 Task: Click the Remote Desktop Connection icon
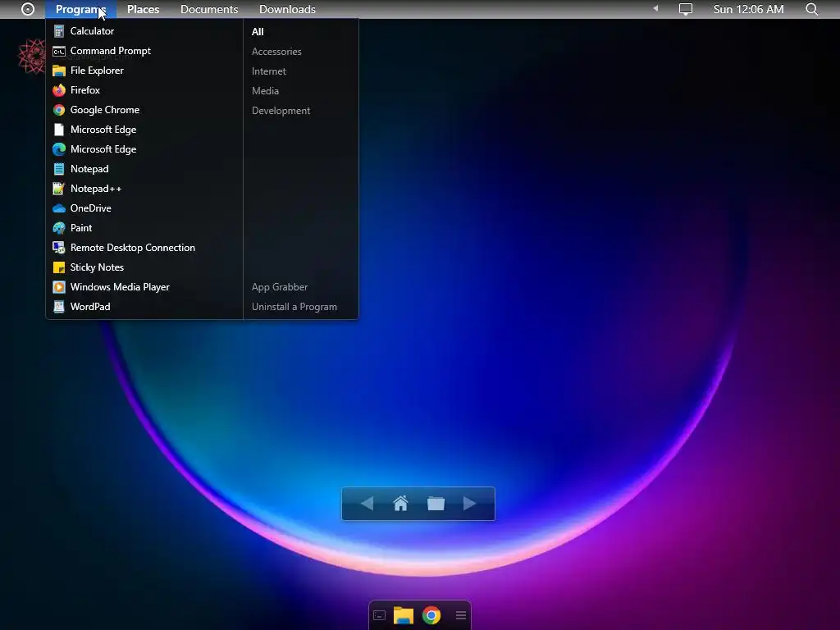click(x=59, y=248)
